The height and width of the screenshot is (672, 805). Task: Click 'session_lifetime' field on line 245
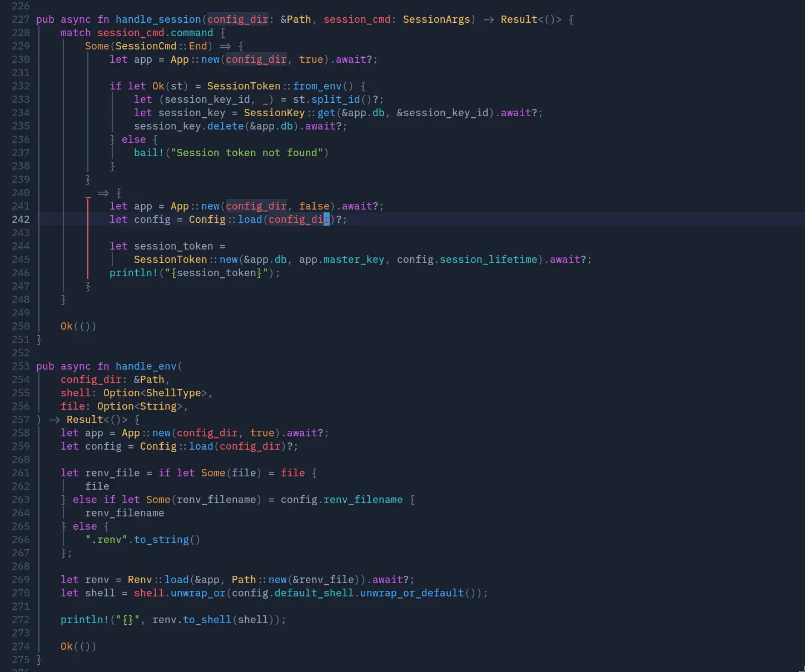[x=489, y=260]
